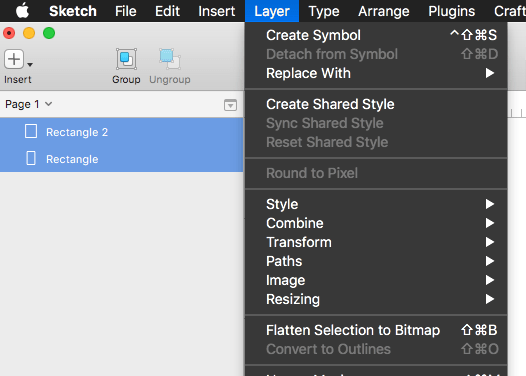Open the Resizing submenu
Viewport: 526px width, 376px height.
[x=376, y=299]
